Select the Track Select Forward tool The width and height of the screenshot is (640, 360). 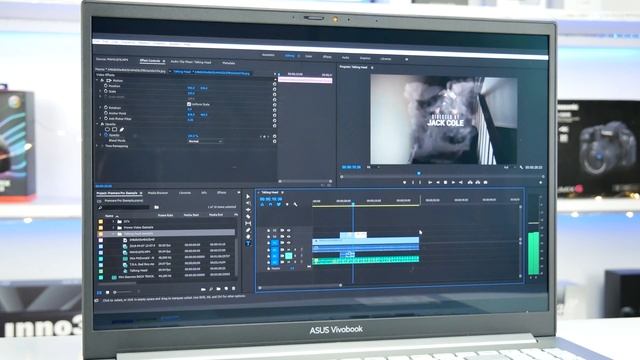248,203
